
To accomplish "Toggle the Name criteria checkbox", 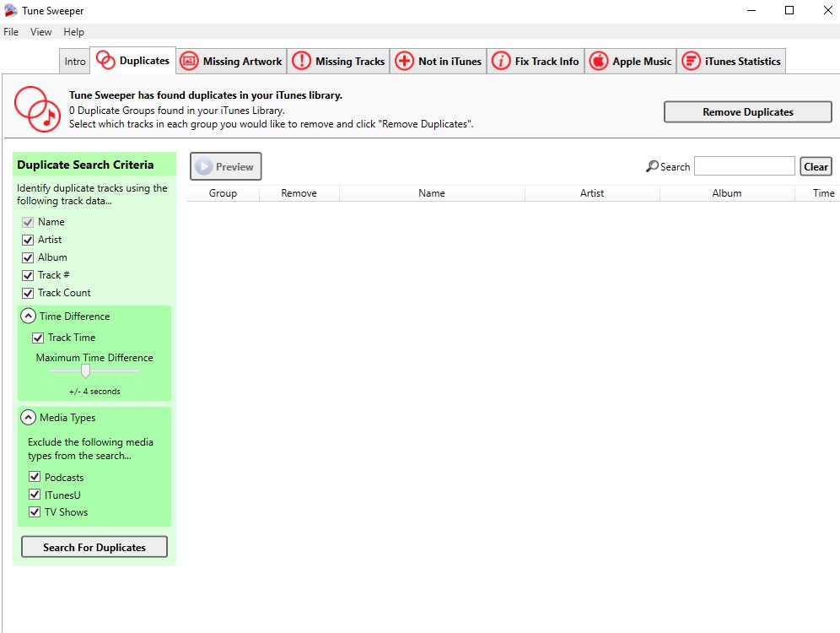I will [28, 222].
